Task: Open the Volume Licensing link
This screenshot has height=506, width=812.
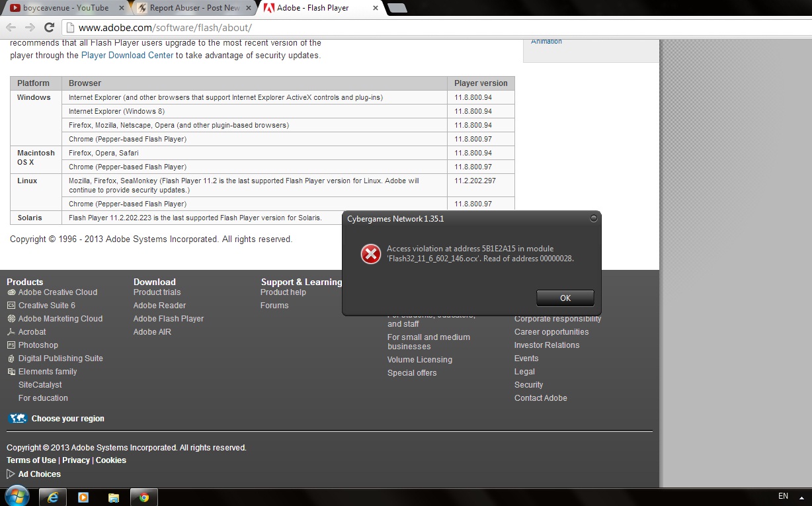Action: (x=420, y=360)
